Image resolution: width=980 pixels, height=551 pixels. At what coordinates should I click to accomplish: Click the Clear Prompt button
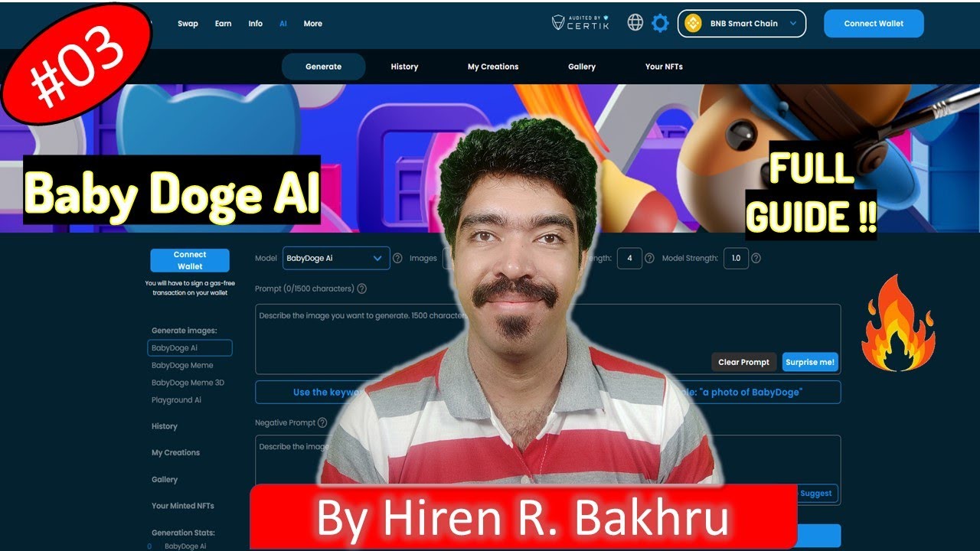[x=743, y=362]
